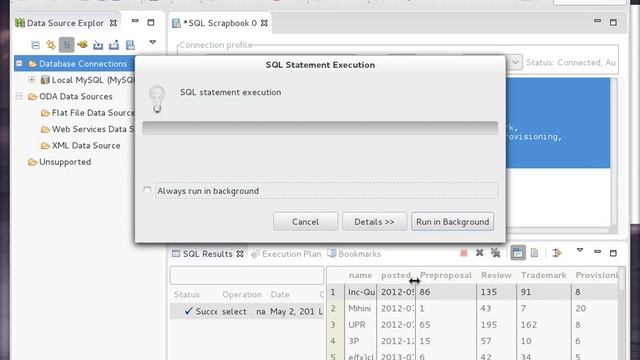Select XML Data Source folder
Image resolution: width=640 pixels, height=360 pixels.
coord(86,145)
